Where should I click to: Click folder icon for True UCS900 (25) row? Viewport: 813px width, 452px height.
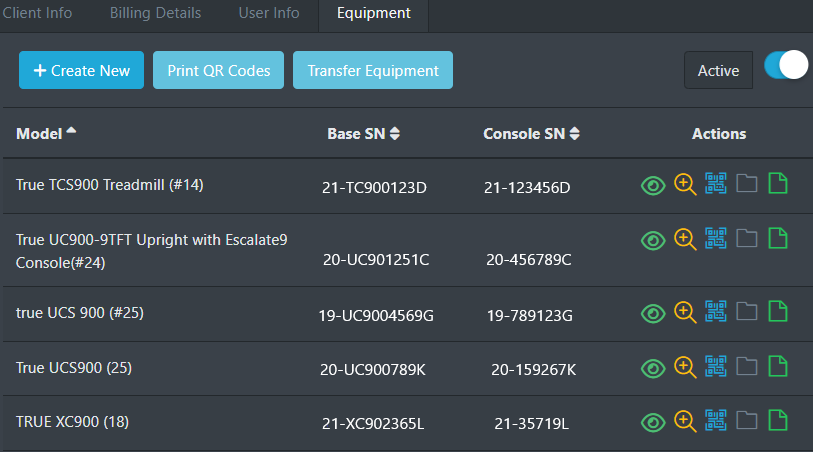746,367
